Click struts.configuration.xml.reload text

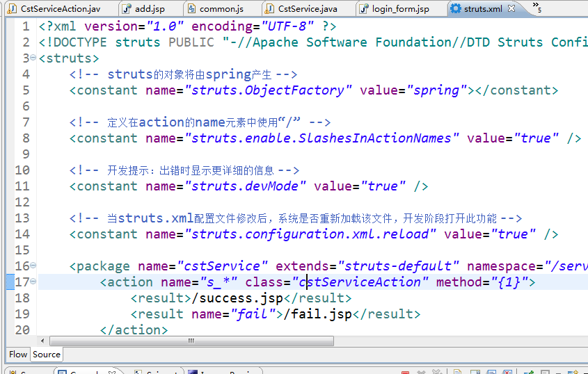pos(310,234)
